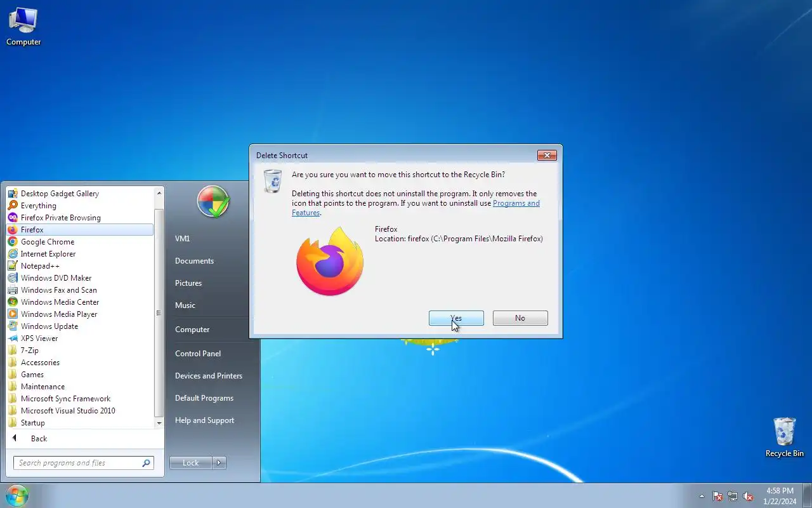The height and width of the screenshot is (508, 812).
Task: Expand the Accessories folder
Action: pyautogui.click(x=80, y=363)
